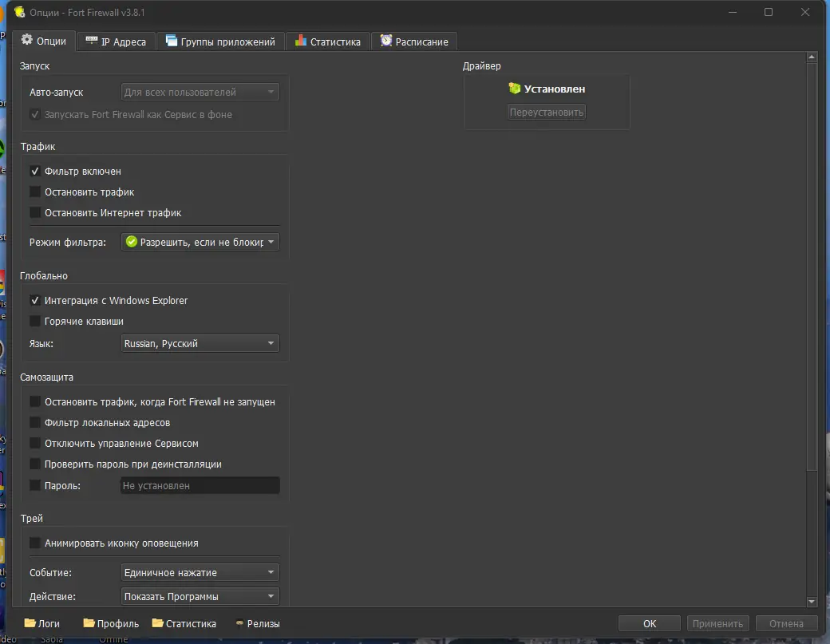Click the Отмена button
Viewport: 830px width, 644px height.
(787, 623)
